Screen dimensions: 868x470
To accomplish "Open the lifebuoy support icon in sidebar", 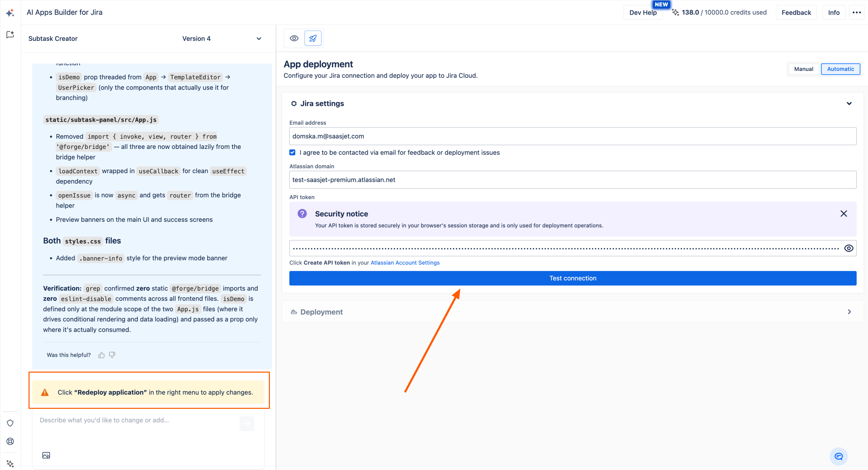I will [10, 441].
